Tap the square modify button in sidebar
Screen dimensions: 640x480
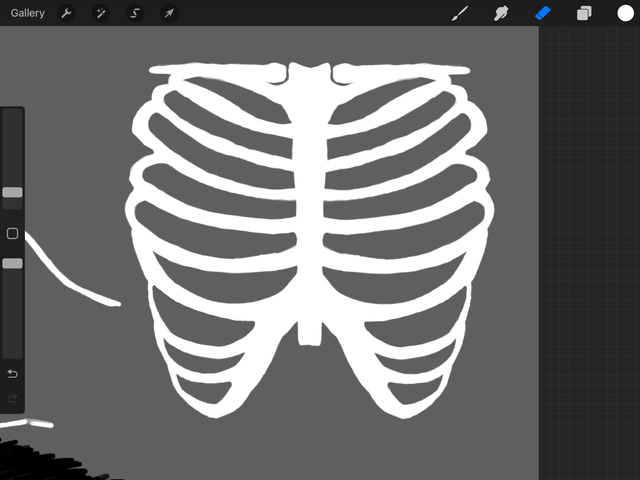click(x=12, y=233)
